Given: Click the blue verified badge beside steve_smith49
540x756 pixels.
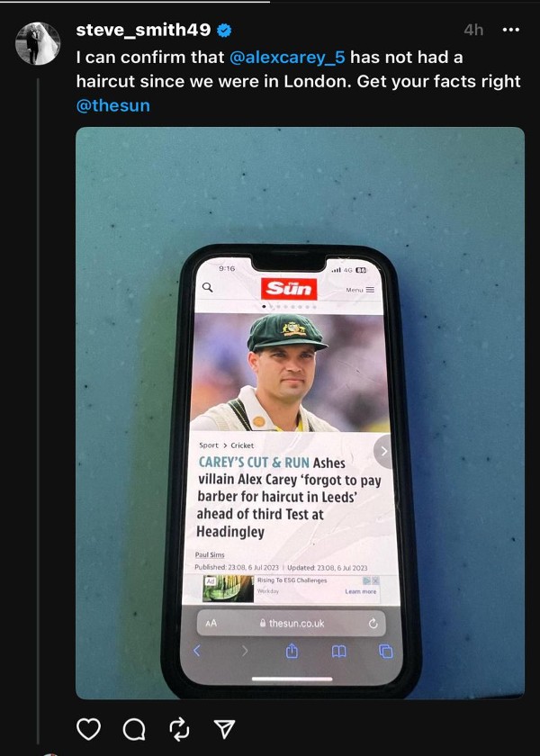Looking at the screenshot, I should point(224,29).
